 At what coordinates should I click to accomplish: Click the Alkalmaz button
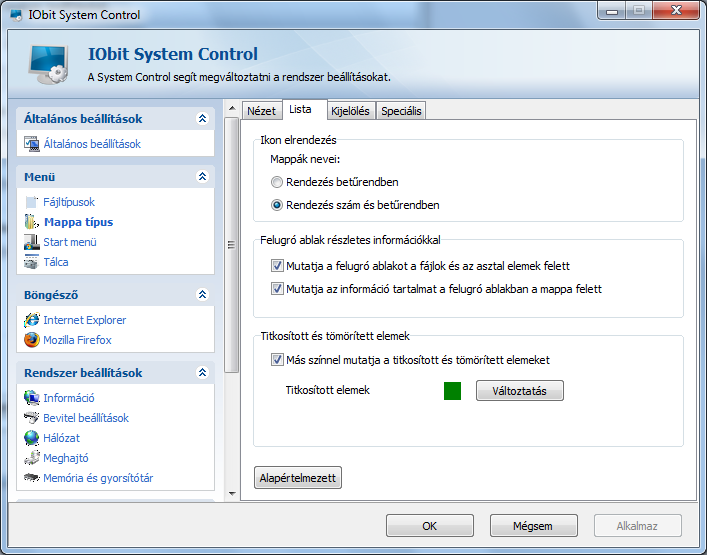click(638, 526)
